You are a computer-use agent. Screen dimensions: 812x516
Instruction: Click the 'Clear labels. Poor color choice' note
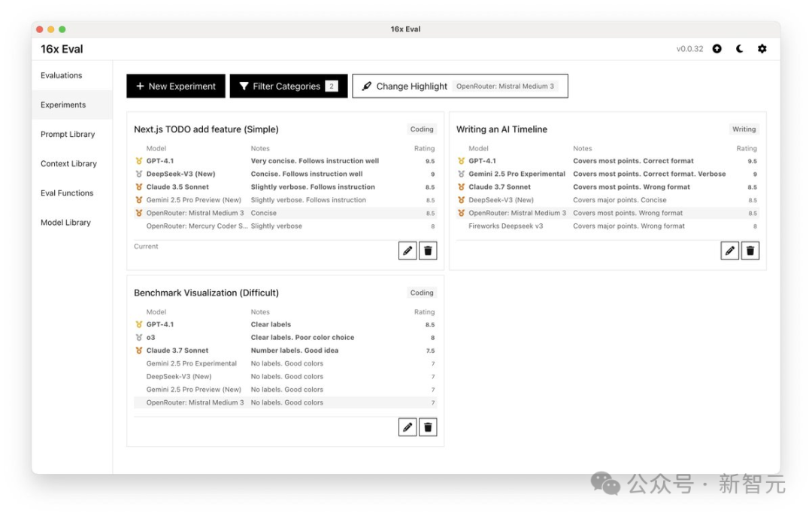pyautogui.click(x=302, y=337)
